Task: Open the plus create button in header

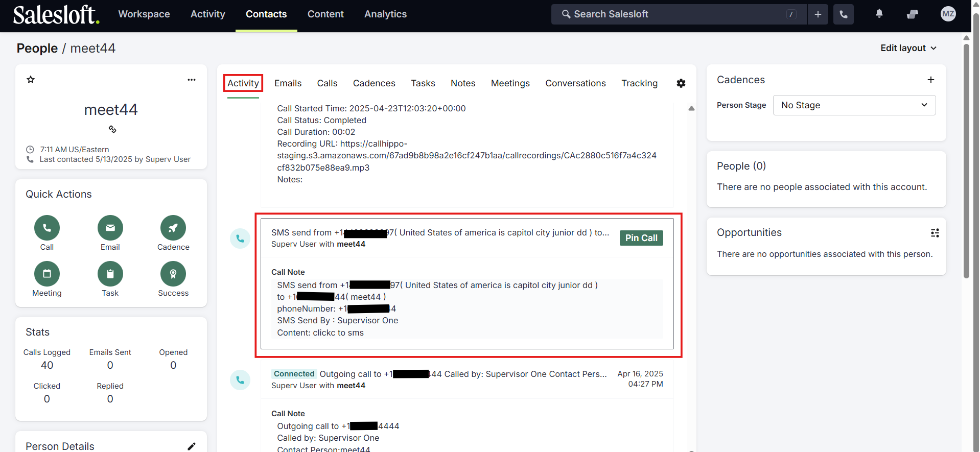Action: 818,14
